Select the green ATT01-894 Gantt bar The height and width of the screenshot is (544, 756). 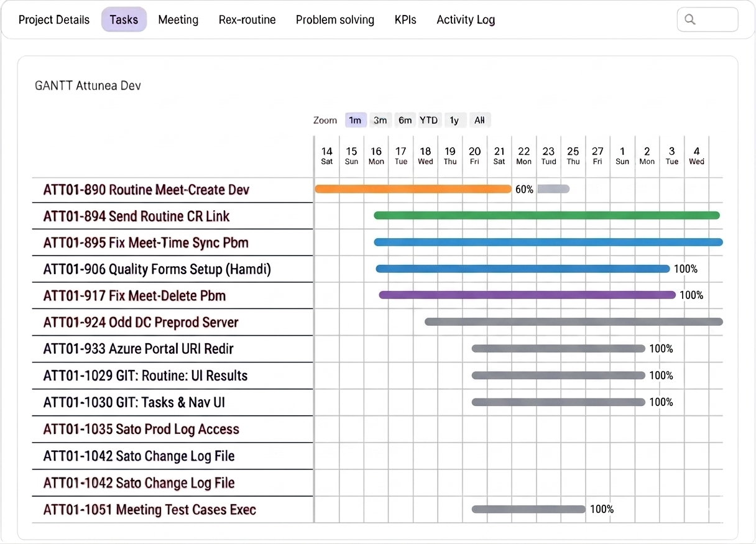(546, 216)
